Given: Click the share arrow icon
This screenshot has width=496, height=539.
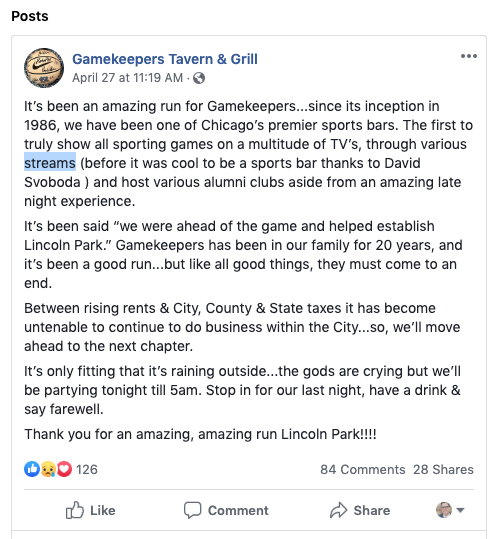Looking at the screenshot, I should click(x=339, y=510).
